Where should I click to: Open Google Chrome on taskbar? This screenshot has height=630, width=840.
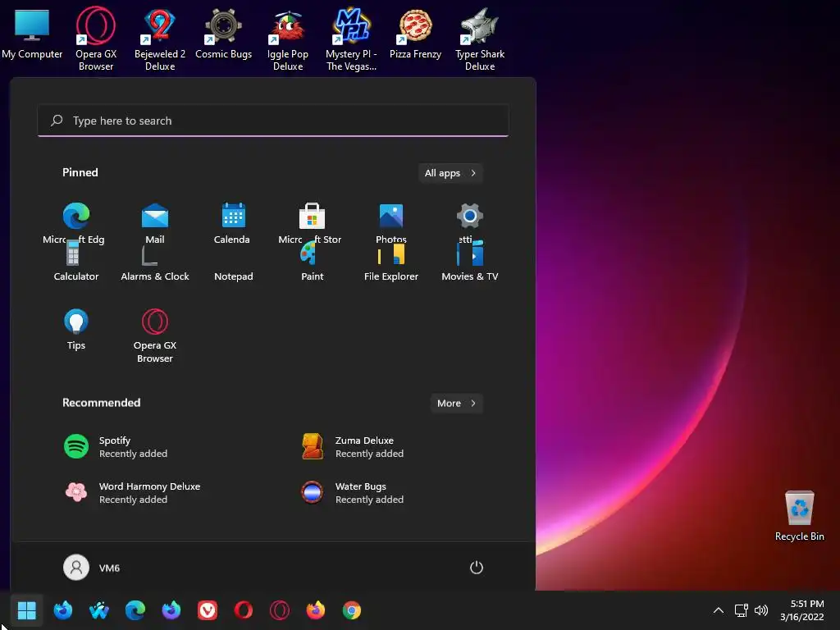click(x=351, y=610)
